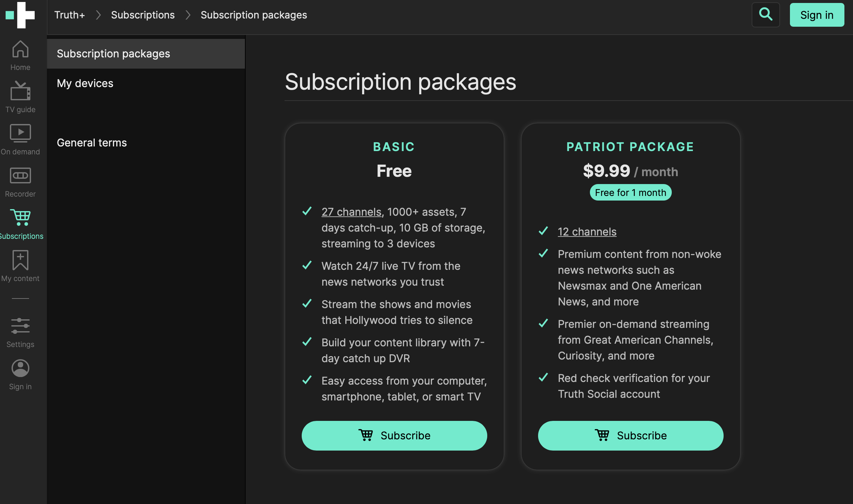
Task: Subscribe to the Patriot Package
Action: pos(631,436)
